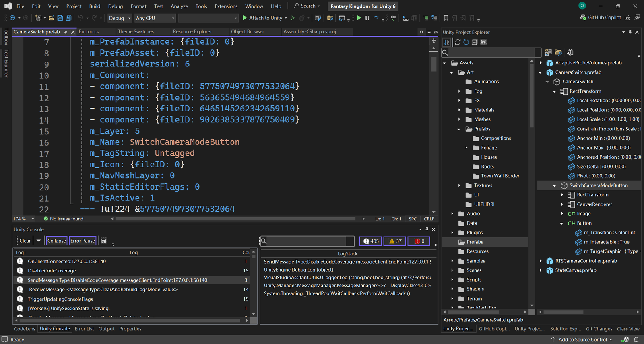Toggle the 37 warnings filter
This screenshot has width=644, height=344.
click(x=395, y=241)
